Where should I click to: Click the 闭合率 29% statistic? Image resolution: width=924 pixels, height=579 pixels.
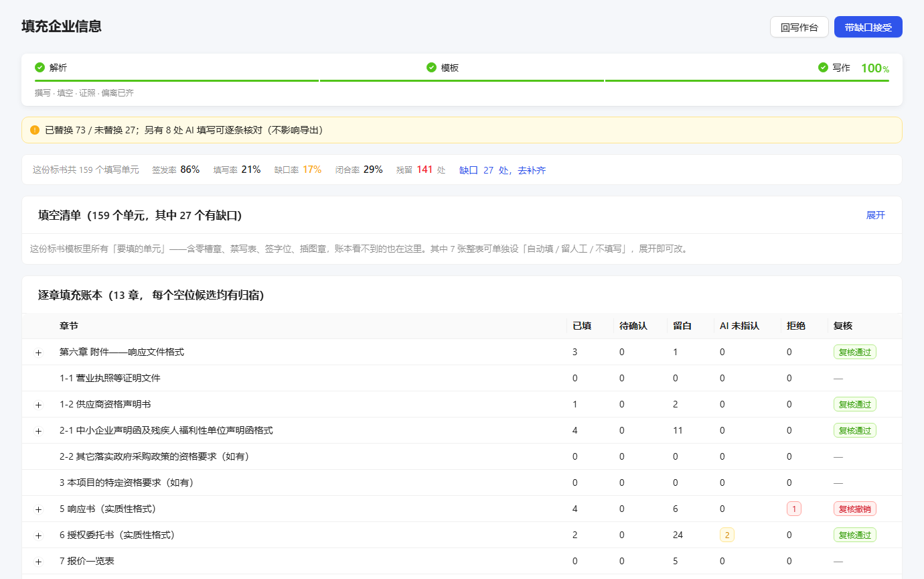(359, 170)
